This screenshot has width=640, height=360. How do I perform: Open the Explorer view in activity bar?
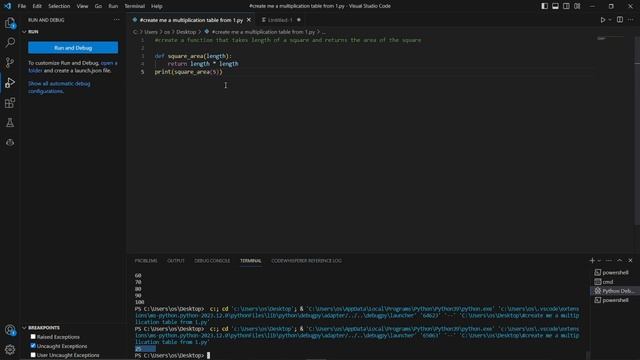point(10,23)
